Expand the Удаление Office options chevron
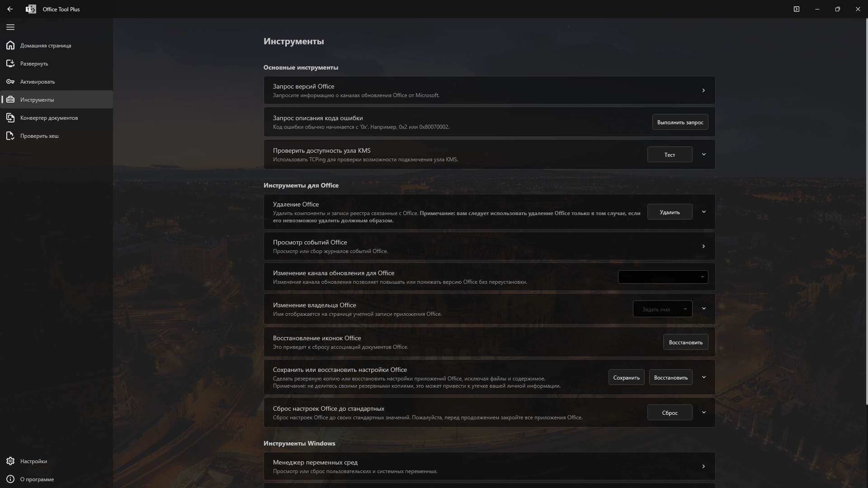The width and height of the screenshot is (868, 488). pyautogui.click(x=703, y=211)
